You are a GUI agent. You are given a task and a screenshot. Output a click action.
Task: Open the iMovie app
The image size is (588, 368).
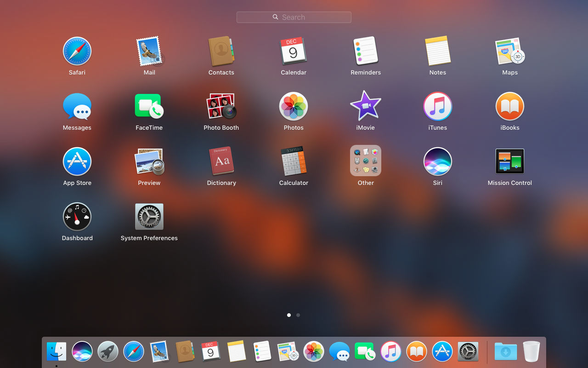(x=366, y=106)
